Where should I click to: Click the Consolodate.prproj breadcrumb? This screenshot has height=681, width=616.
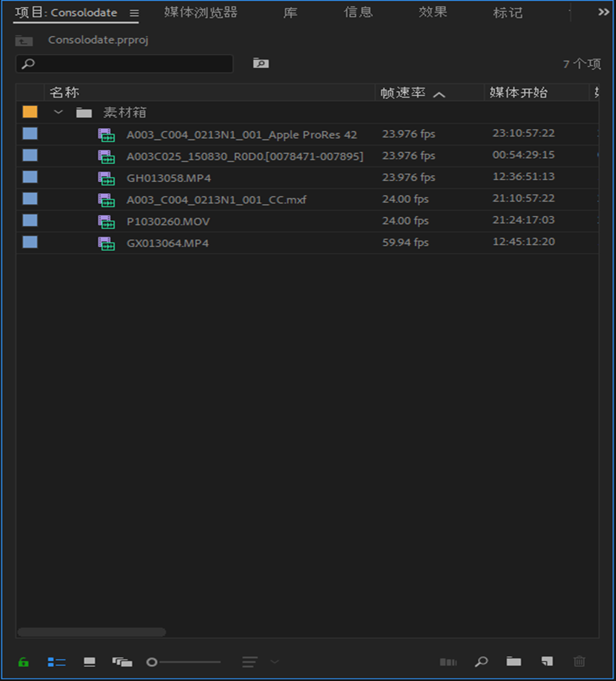[97, 40]
